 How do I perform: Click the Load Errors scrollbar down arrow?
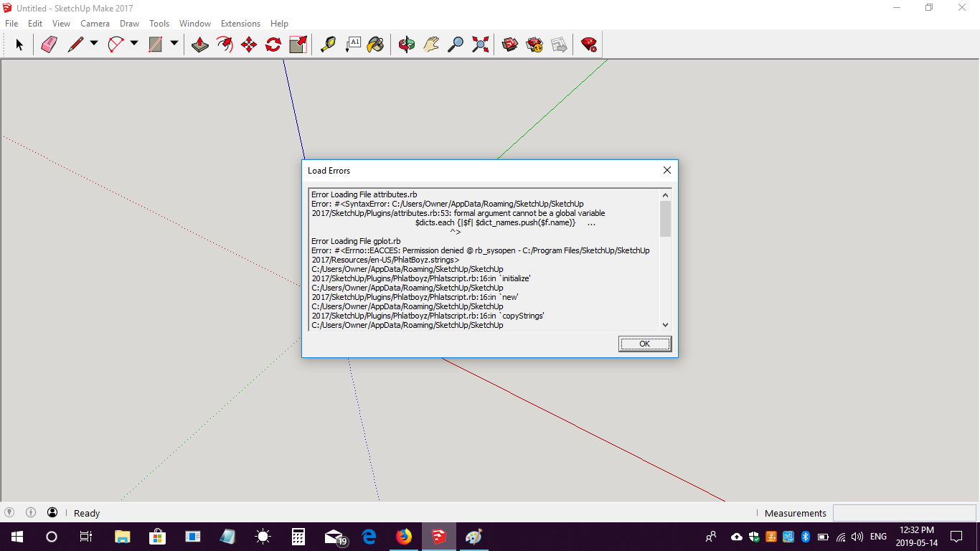click(x=665, y=324)
